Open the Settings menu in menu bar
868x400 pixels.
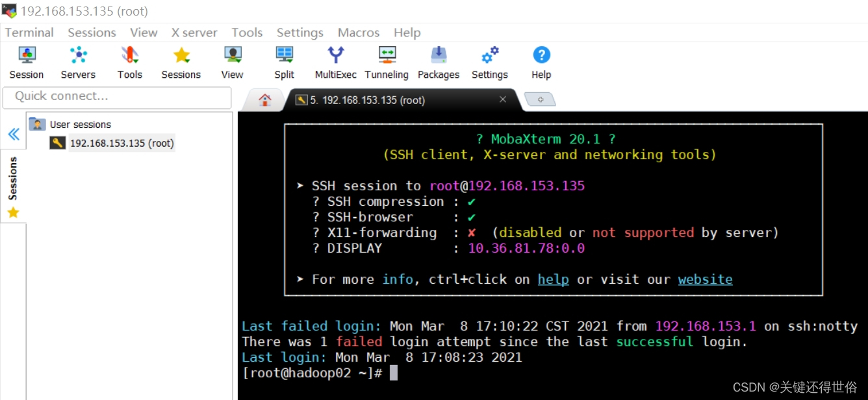tap(300, 32)
